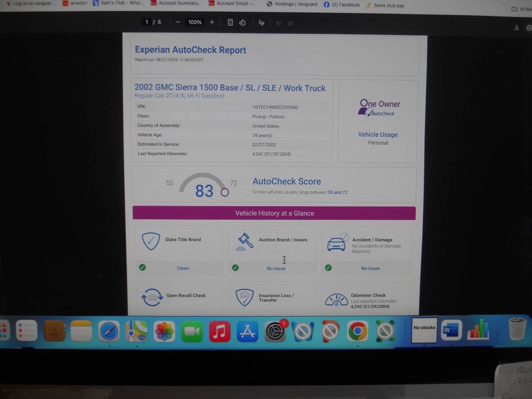This screenshot has height=399, width=532.
Task: Click the fit-to-page icon in PDF toolbar
Action: [x=230, y=22]
